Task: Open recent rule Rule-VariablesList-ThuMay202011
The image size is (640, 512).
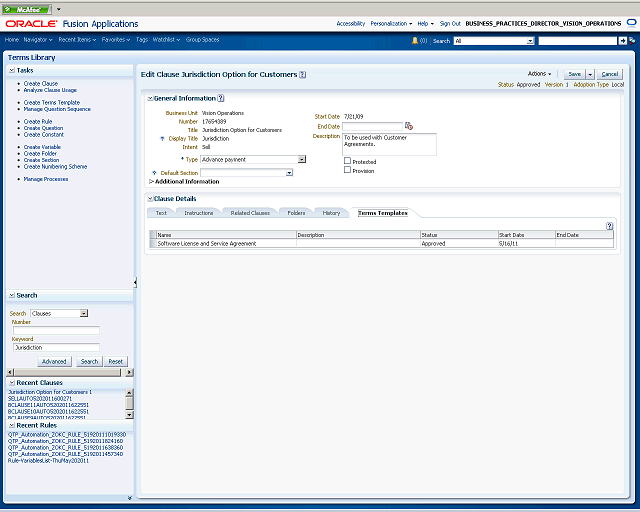Action: (x=48, y=461)
